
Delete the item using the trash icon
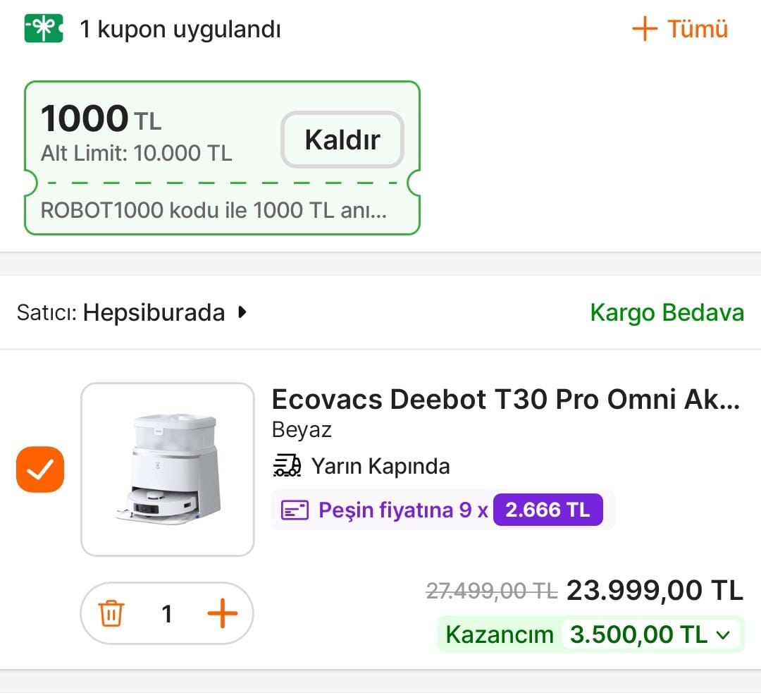click(111, 613)
